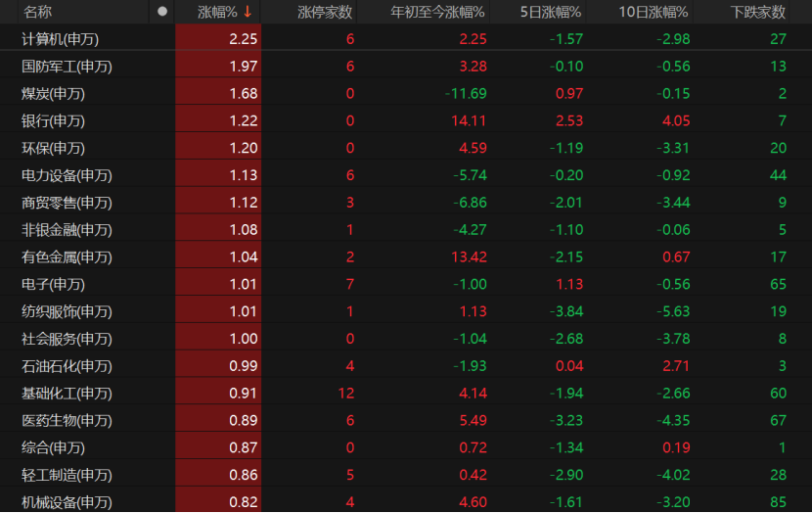This screenshot has height=513, width=812.
Task: Click the 下跌家数 column header
Action: 758,12
